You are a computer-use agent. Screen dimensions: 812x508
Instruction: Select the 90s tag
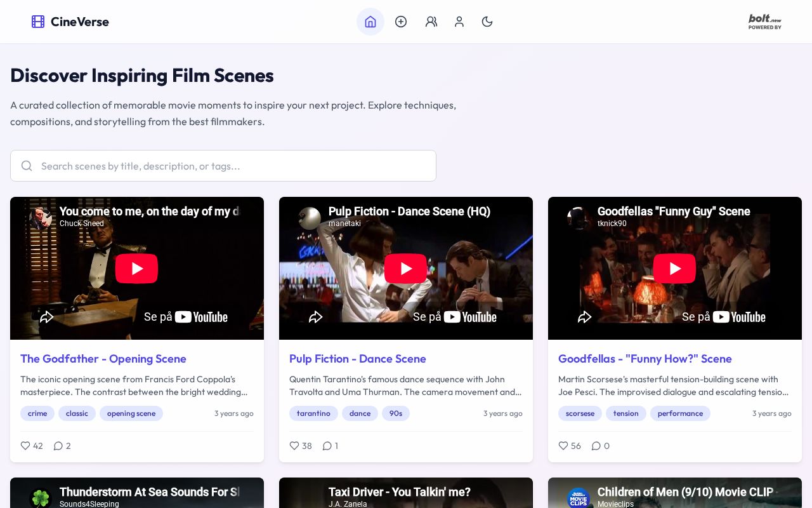[x=396, y=413]
